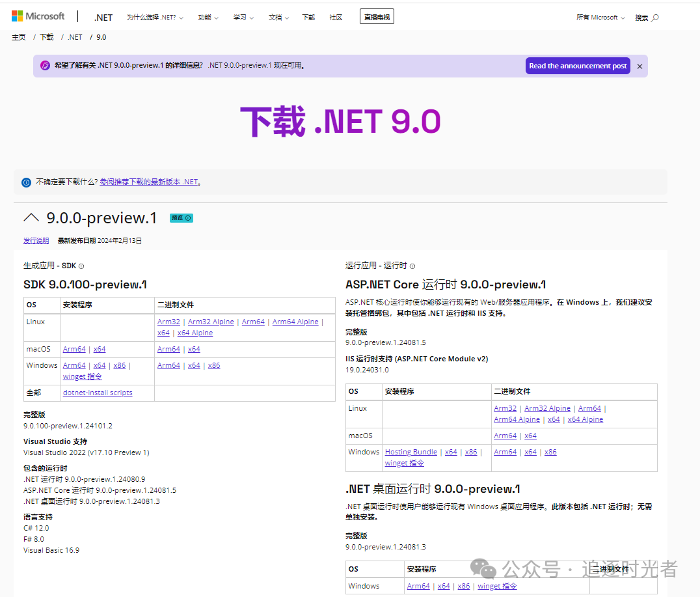
Task: Click the blue info icon near 不确定要下载什么
Action: pyautogui.click(x=26, y=182)
